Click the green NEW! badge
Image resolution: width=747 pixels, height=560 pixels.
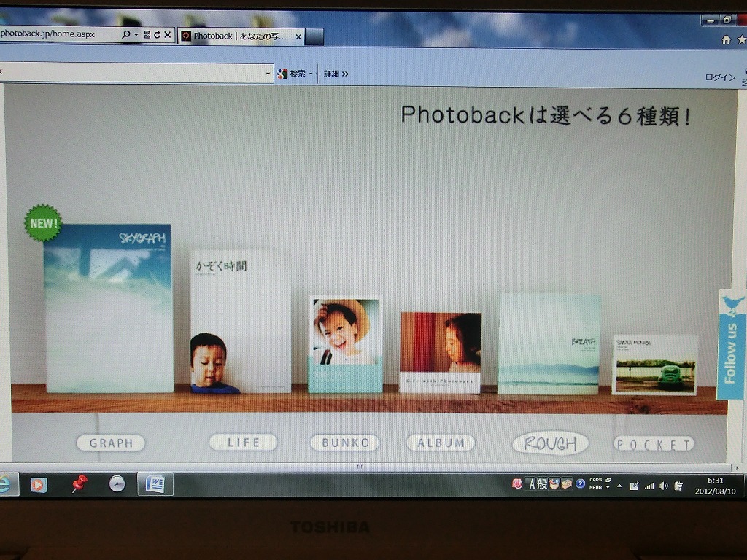pos(43,223)
